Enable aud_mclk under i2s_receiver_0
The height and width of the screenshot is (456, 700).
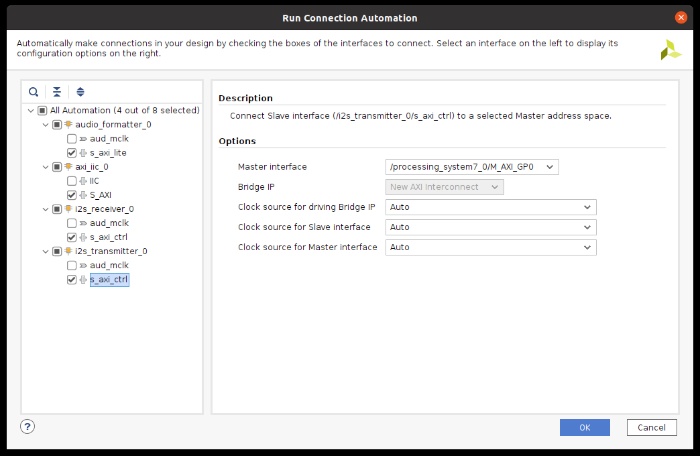point(71,223)
